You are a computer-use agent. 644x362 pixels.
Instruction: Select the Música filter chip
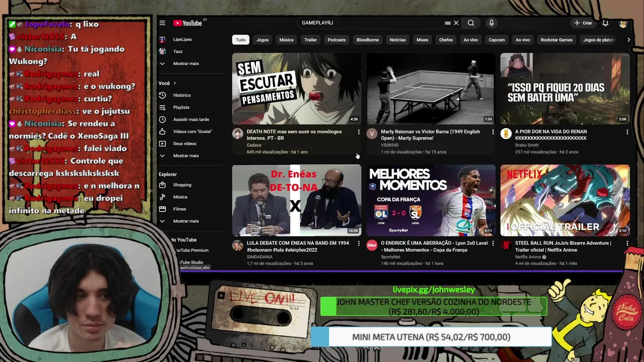286,40
